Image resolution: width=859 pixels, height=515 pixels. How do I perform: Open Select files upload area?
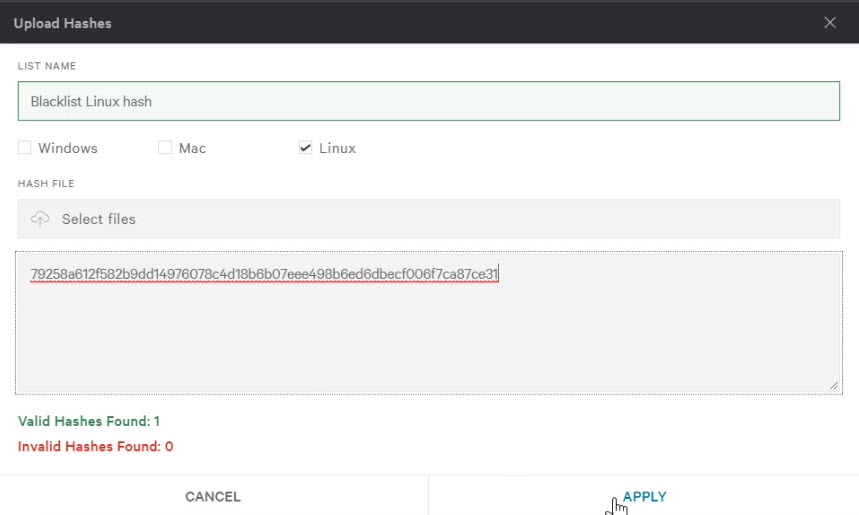(428, 219)
